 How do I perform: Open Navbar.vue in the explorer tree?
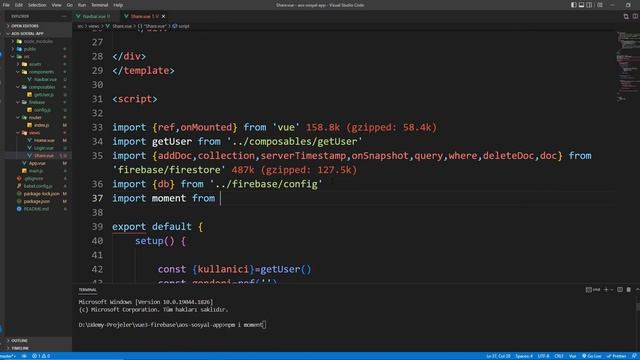click(x=45, y=79)
